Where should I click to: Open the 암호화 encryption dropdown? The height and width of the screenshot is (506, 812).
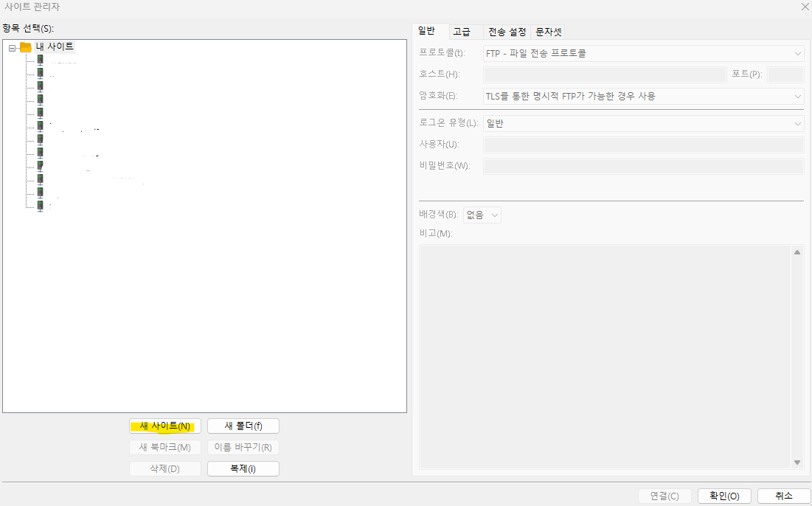click(797, 96)
